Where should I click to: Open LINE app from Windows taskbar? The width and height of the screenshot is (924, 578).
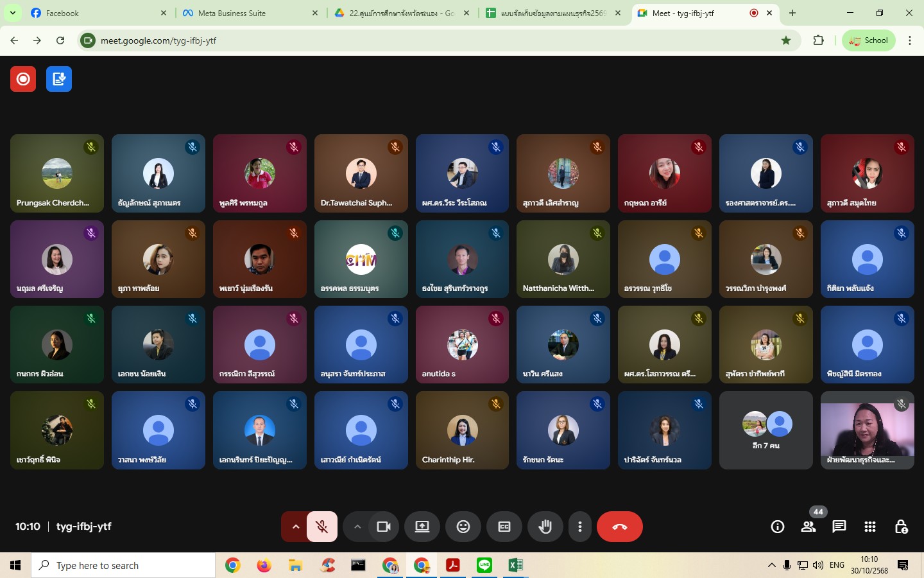point(484,565)
